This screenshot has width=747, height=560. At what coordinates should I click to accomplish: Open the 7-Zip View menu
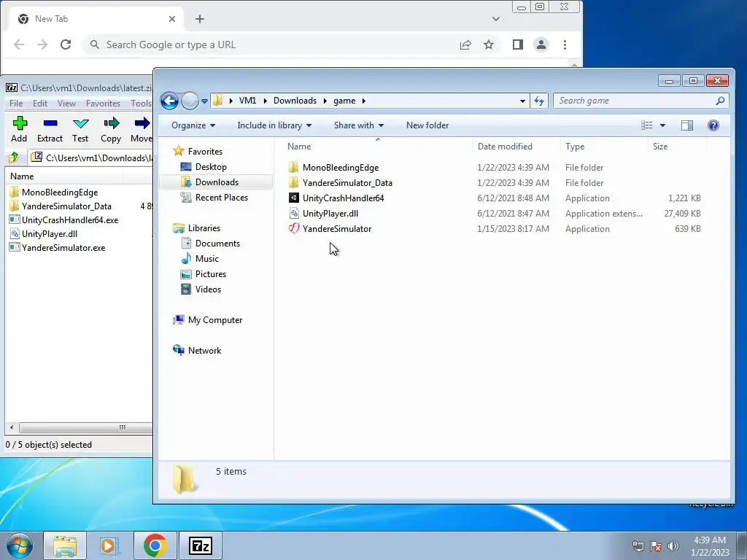(x=66, y=104)
